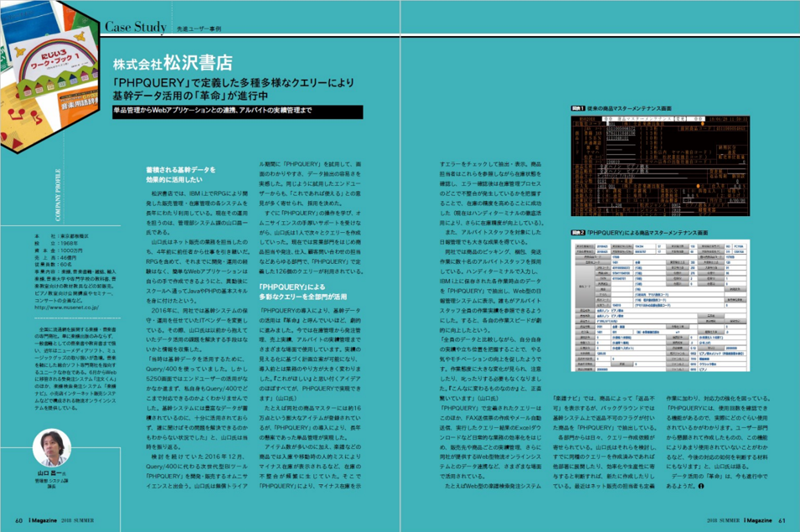Open the Figure 1 black terminal screen image

point(660,166)
